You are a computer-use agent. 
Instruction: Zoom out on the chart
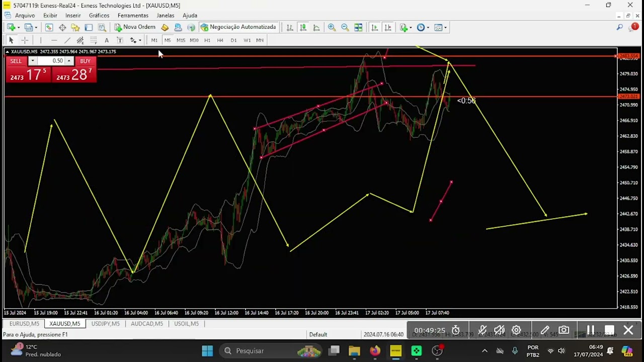point(345,27)
